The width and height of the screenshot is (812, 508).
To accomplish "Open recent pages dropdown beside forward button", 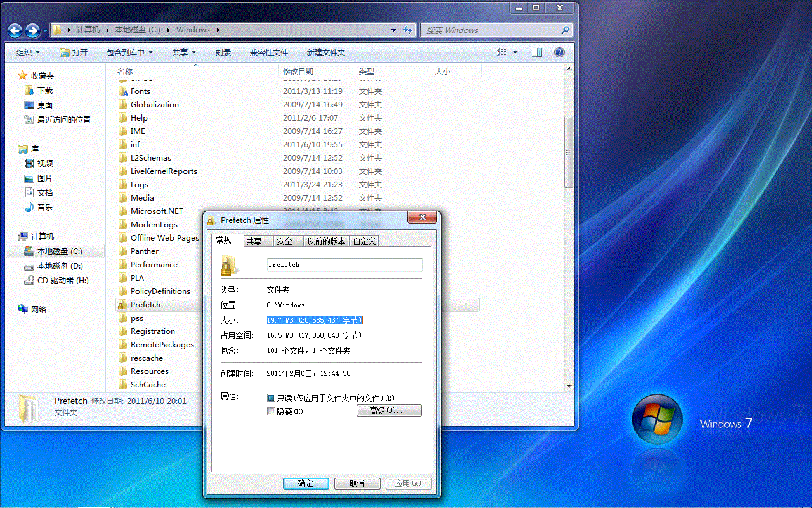I will (x=45, y=30).
